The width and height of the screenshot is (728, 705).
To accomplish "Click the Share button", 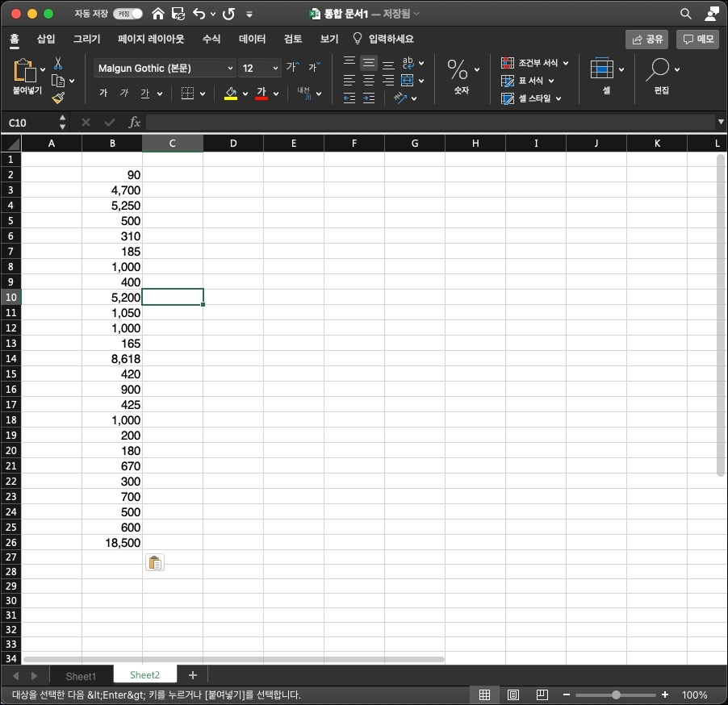I will [x=646, y=40].
